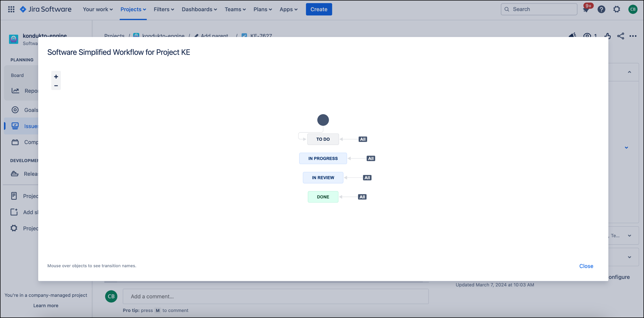Expand the Dashboards menu
This screenshot has height=318, width=644.
(199, 9)
